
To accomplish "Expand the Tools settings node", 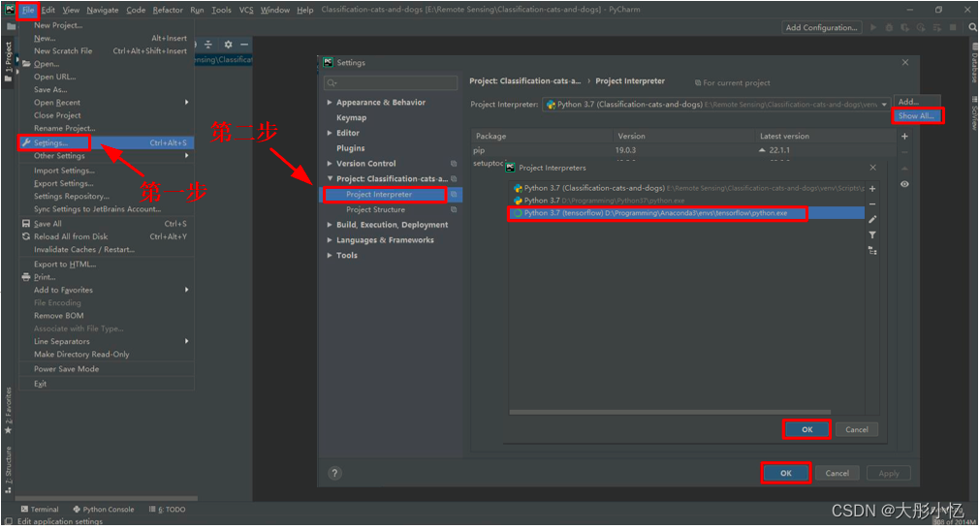I will (x=330, y=256).
